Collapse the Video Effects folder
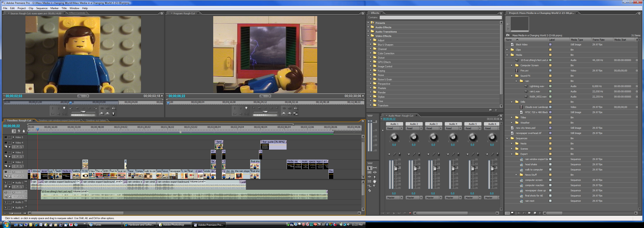The height and width of the screenshot is (228, 644). [368, 36]
